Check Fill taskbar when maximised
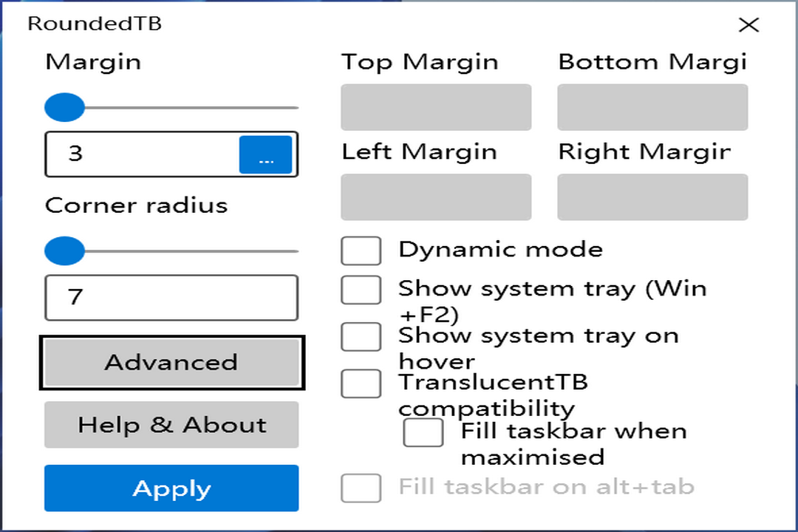798x532 pixels. (423, 432)
